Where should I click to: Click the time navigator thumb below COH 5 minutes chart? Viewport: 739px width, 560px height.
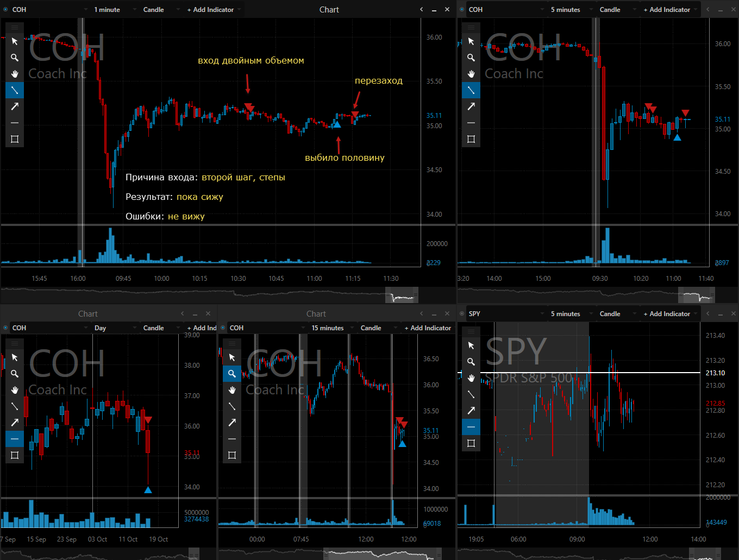(696, 296)
